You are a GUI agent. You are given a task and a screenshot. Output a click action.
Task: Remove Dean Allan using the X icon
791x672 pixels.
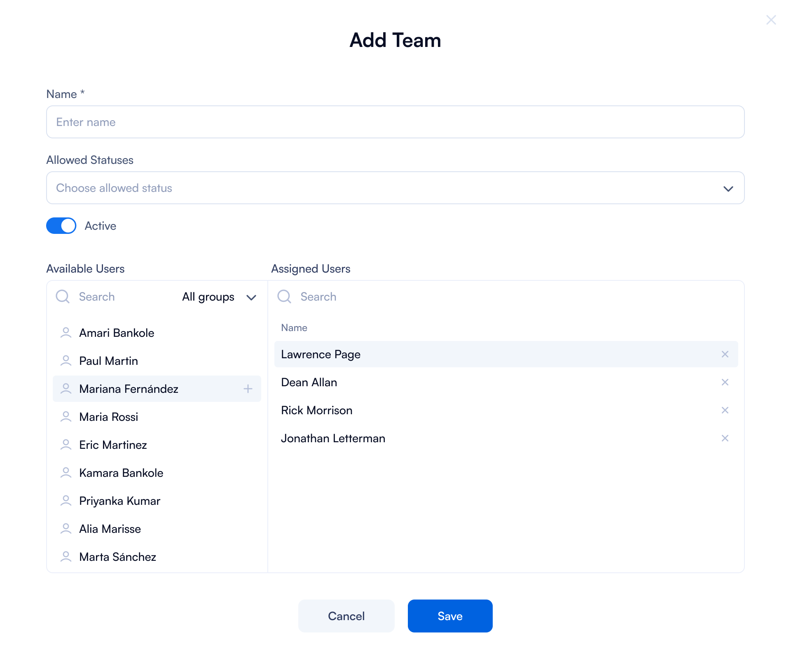725,382
